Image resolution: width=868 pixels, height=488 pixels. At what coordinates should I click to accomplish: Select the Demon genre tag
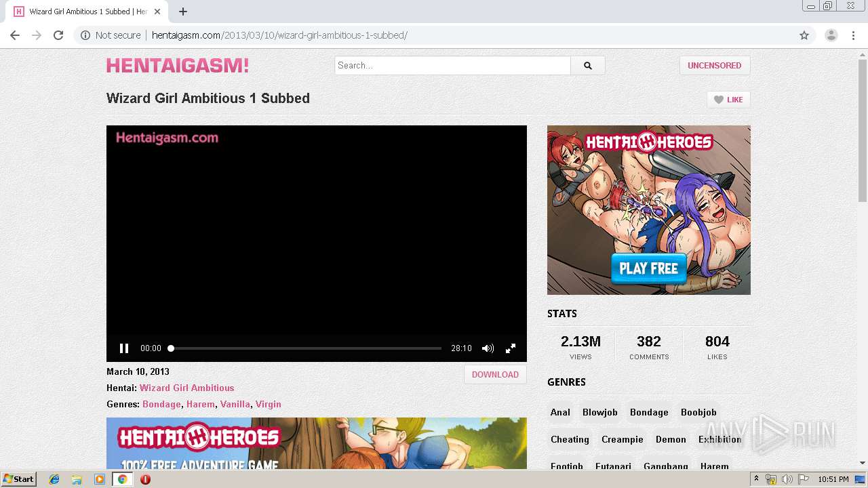pos(671,439)
